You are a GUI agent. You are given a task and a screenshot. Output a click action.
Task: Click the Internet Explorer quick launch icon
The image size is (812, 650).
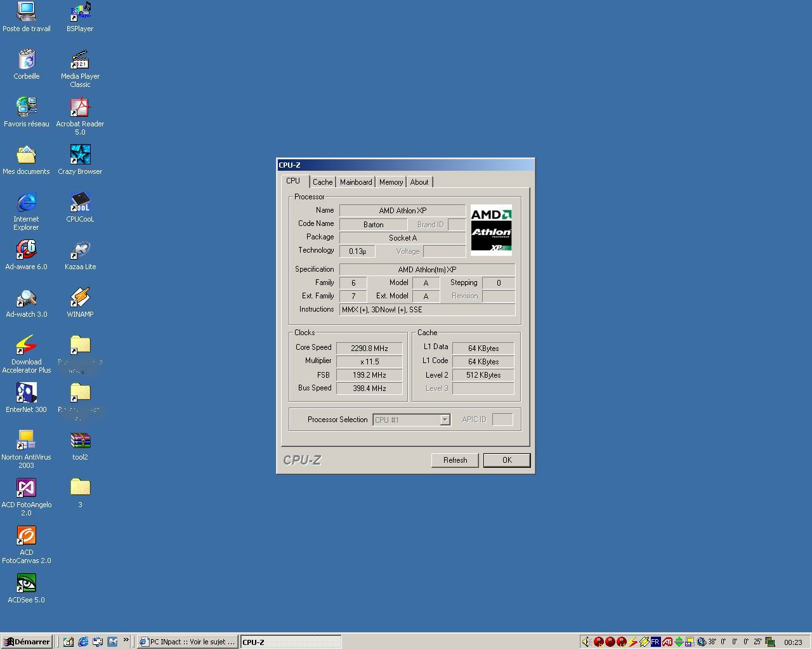83,642
